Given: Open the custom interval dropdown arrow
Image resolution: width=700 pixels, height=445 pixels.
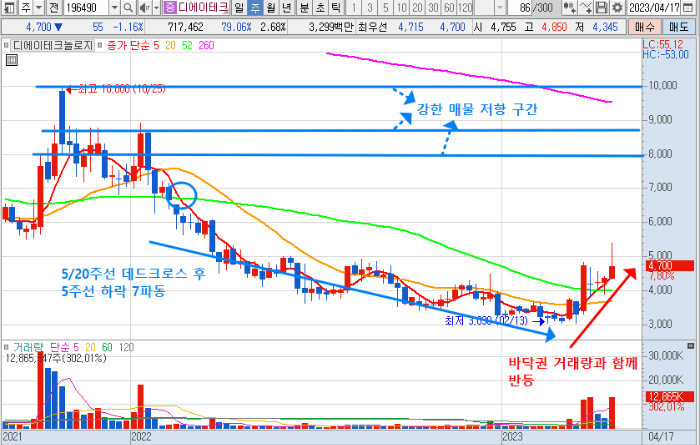Looking at the screenshot, I should (500, 7).
